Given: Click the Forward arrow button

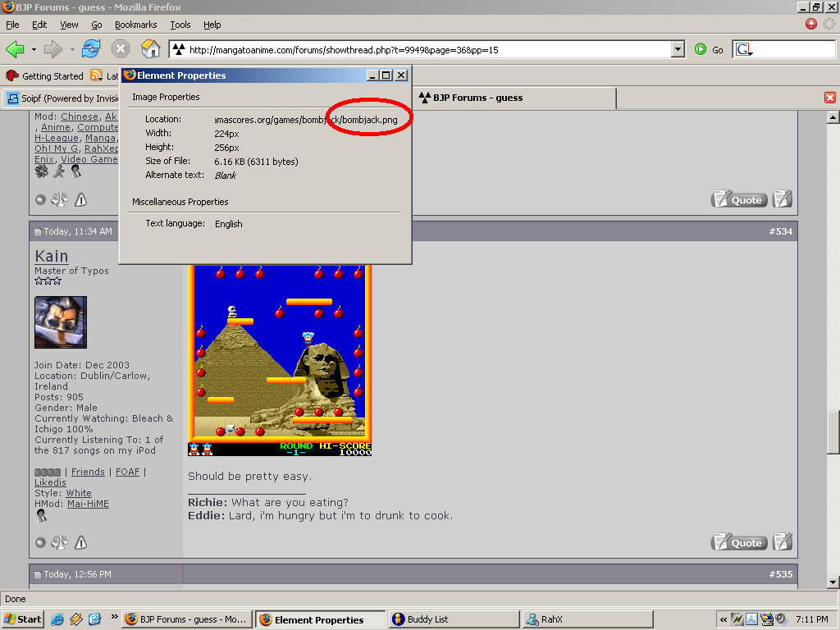Looking at the screenshot, I should click(53, 49).
